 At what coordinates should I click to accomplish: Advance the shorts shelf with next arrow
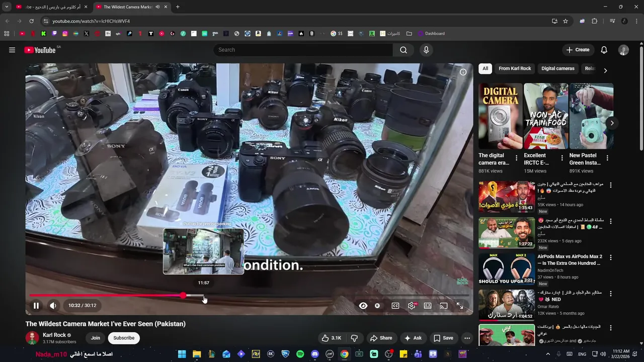612,123
